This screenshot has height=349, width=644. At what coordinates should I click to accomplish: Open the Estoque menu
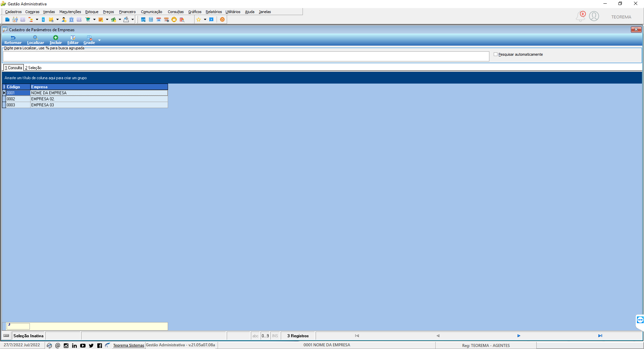pos(92,12)
